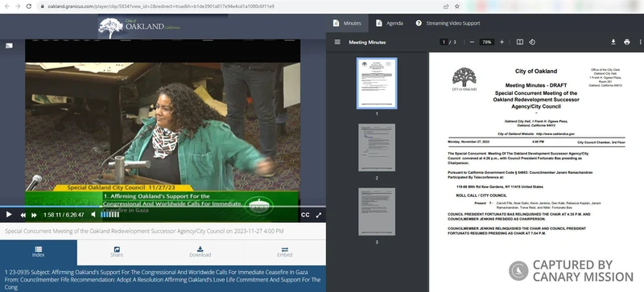Select the Index tab below the video
This screenshot has height=292, width=644.
click(x=38, y=252)
